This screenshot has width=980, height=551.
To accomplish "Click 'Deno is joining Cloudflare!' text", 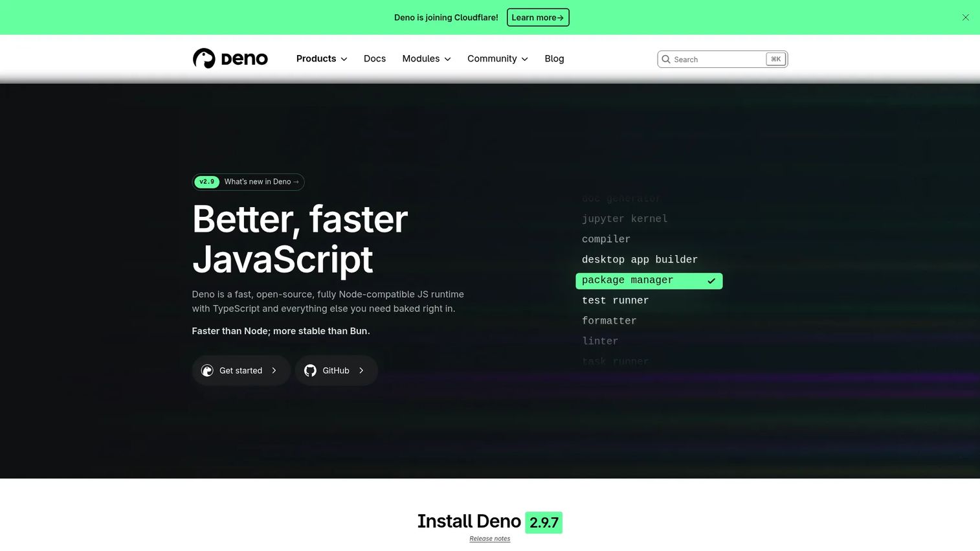I will [446, 17].
